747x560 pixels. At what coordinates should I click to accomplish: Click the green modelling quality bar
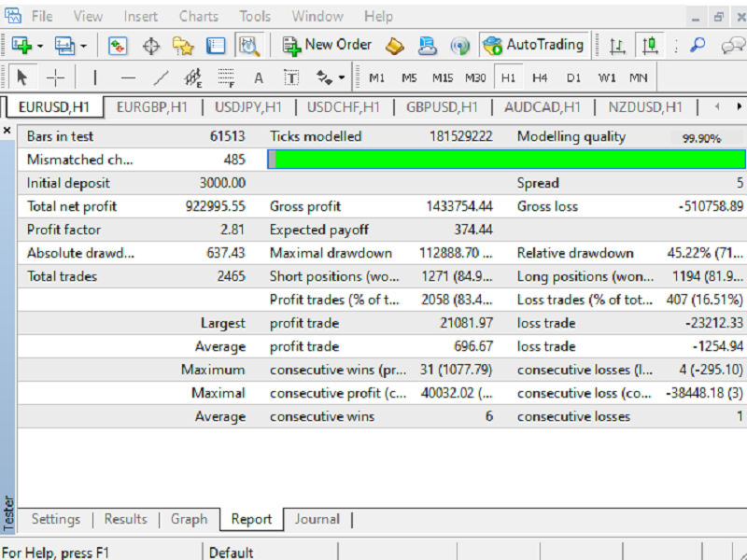coord(506,159)
